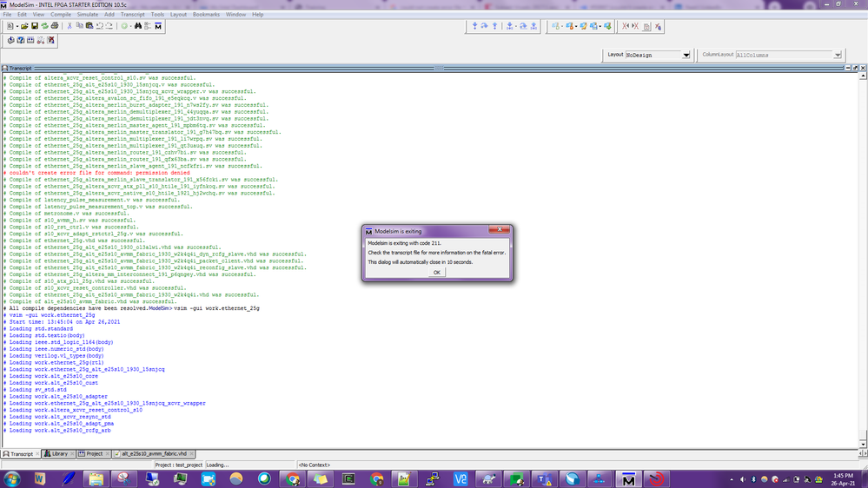This screenshot has height=488, width=868.
Task: Click the Undo toolbar icon
Action: (100, 26)
